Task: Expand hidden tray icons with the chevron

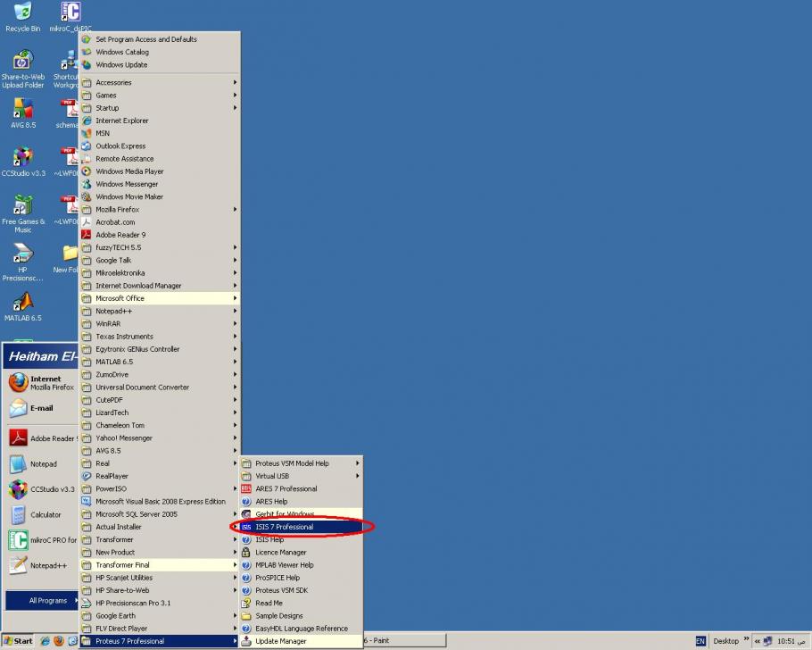Action: 757,641
